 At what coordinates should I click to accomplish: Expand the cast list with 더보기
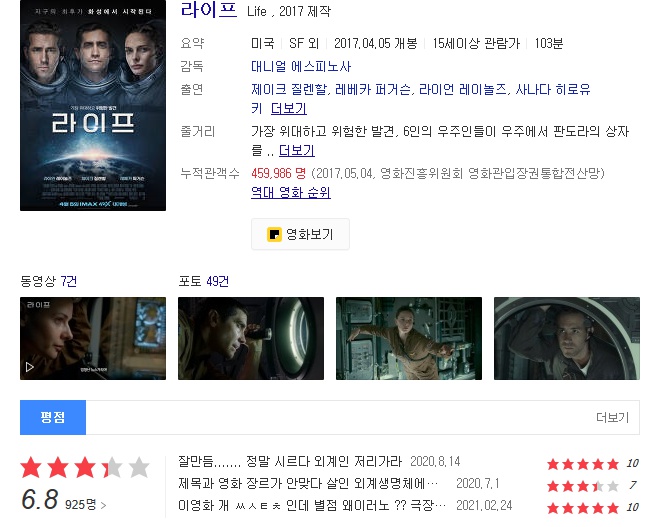289,109
